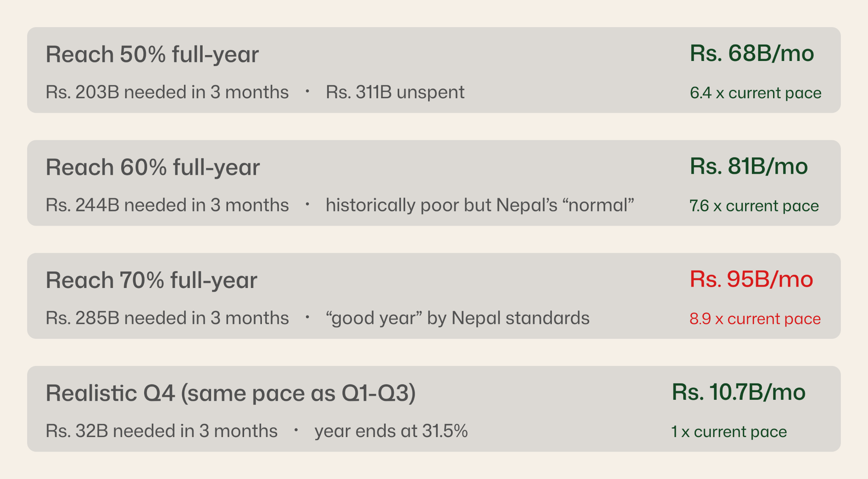Click the 'Rs. 81B/mo' value

coord(748,167)
